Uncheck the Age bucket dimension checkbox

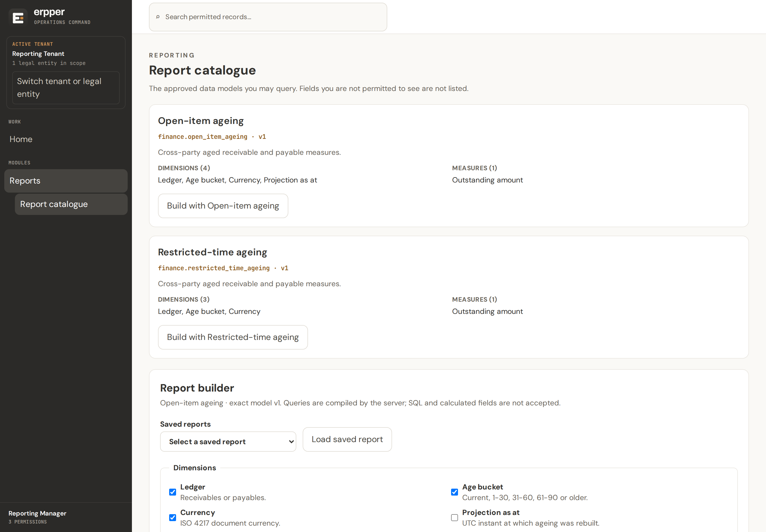point(454,492)
